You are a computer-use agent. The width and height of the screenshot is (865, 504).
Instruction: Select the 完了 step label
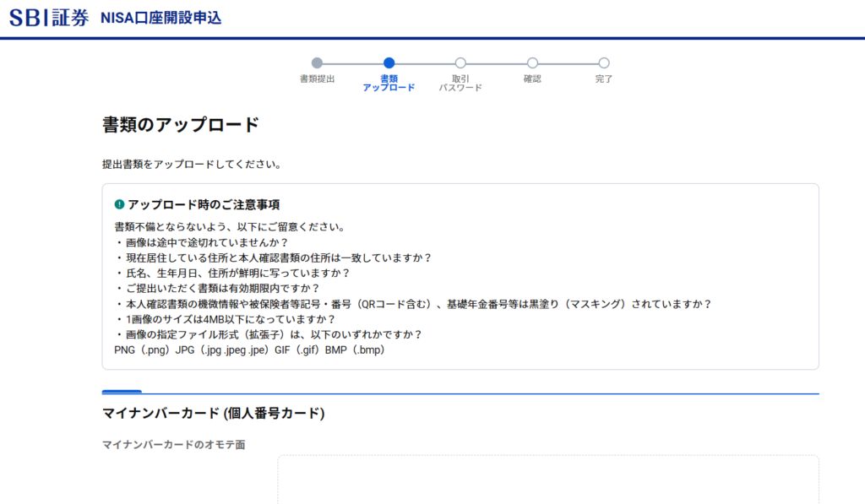point(604,79)
